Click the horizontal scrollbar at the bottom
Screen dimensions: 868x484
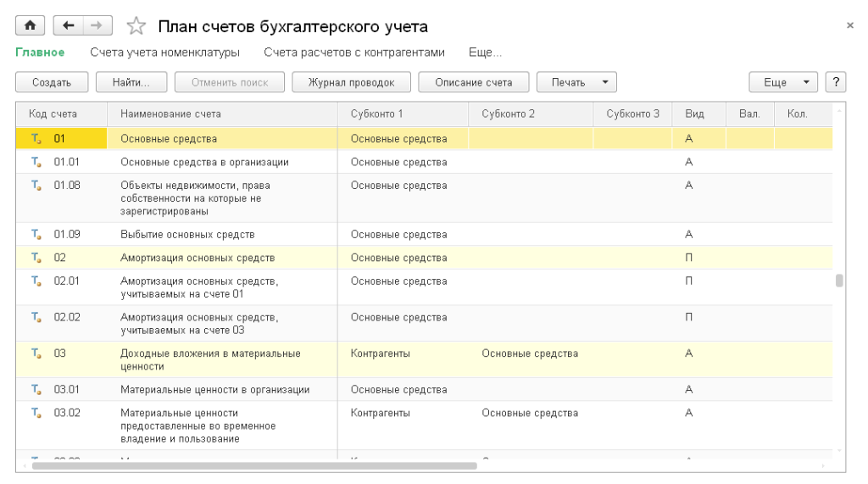pyautogui.click(x=254, y=465)
